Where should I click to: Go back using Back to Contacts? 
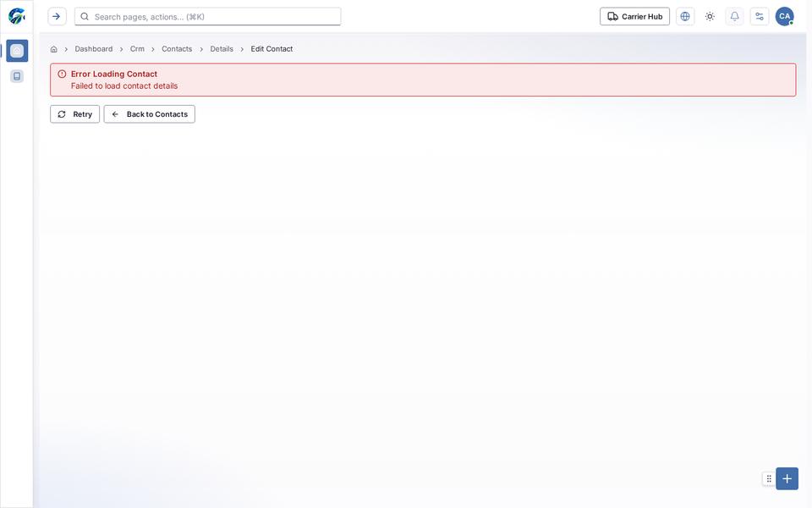(150, 114)
